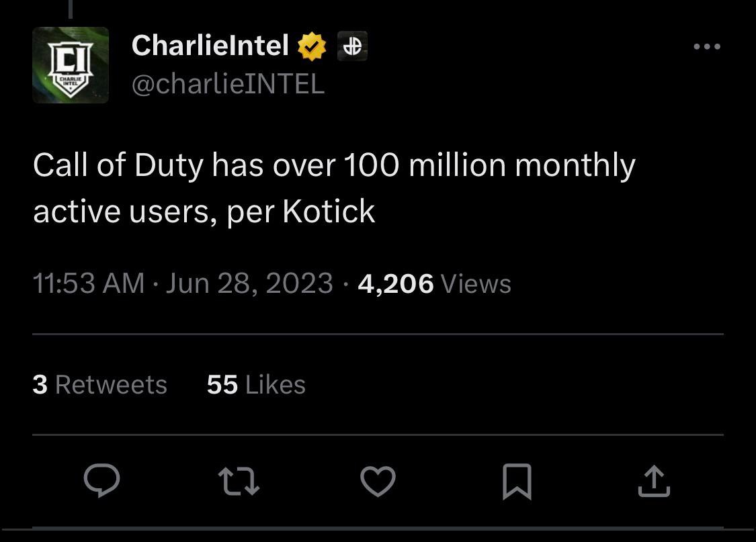
Task: Open the 4,206 Views analytics
Action: (434, 283)
